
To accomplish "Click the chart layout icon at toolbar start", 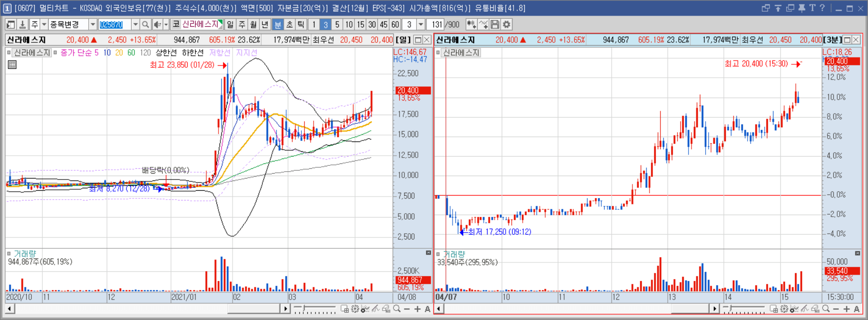I will tap(10, 24).
